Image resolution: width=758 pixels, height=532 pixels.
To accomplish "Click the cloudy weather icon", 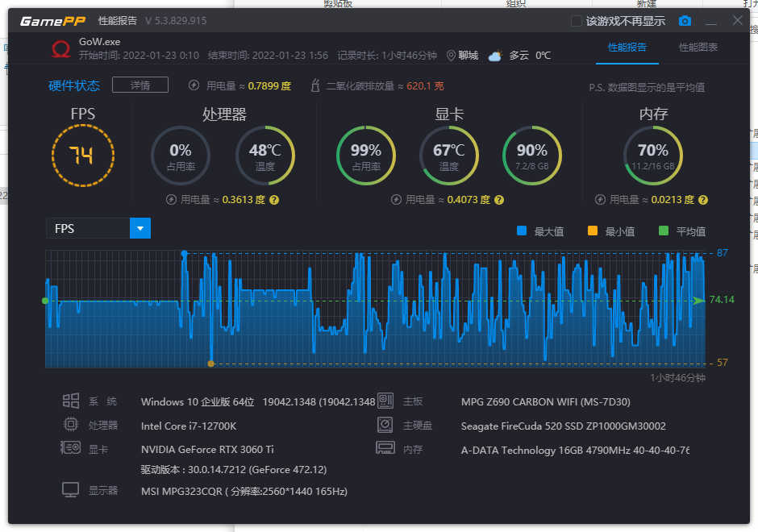I will point(495,56).
